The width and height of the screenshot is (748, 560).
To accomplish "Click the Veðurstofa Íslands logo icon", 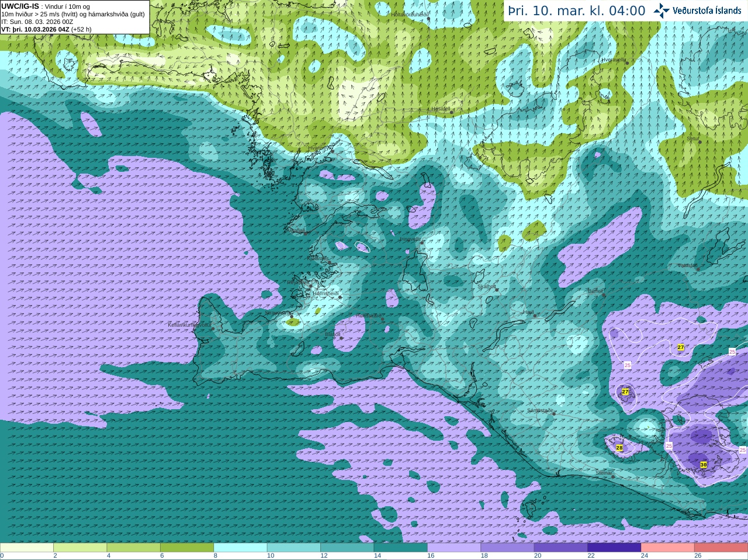I will (662, 10).
